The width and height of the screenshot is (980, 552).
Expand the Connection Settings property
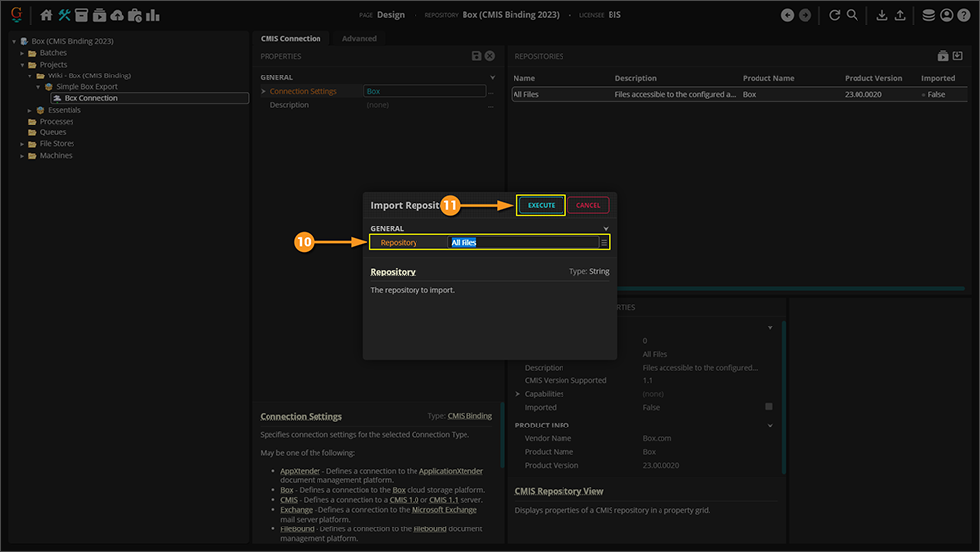[263, 92]
